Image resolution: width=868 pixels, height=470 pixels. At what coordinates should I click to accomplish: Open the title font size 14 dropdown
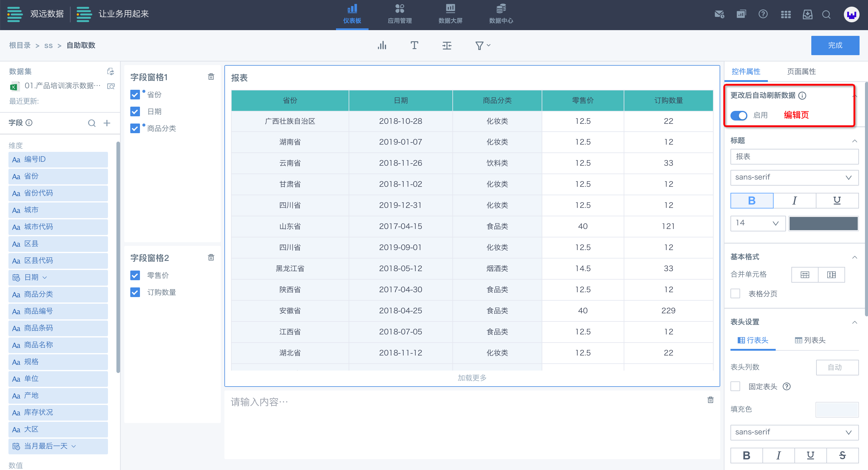point(757,223)
